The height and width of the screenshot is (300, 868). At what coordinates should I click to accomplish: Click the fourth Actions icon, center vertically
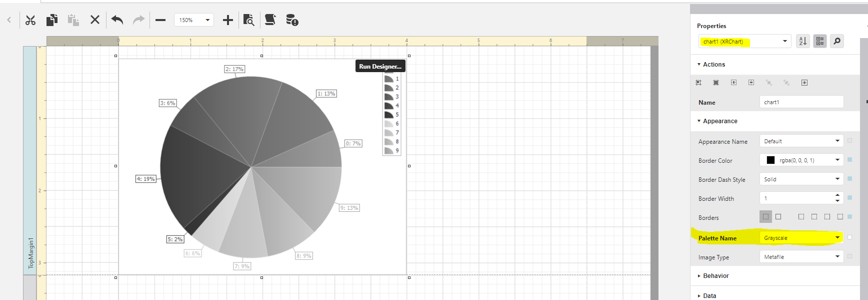tap(751, 83)
